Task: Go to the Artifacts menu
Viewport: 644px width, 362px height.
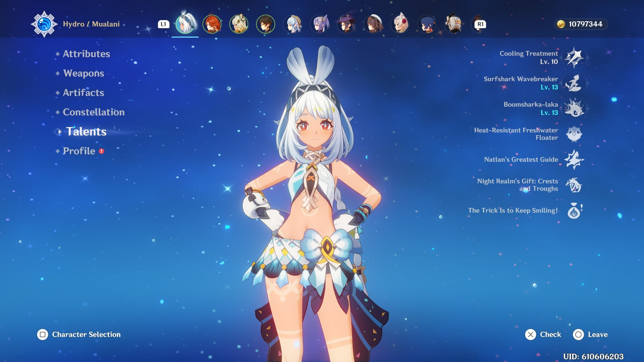Action: pos(83,93)
